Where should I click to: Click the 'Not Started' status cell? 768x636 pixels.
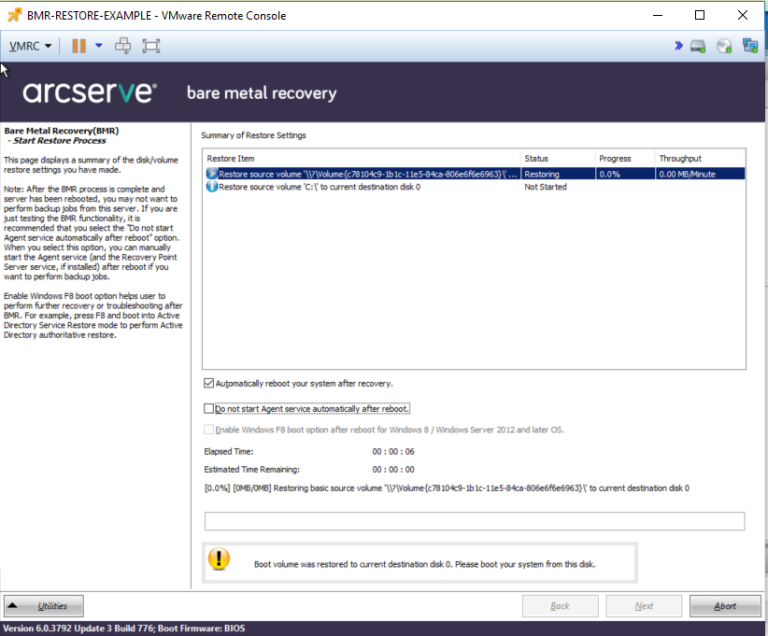(x=545, y=187)
